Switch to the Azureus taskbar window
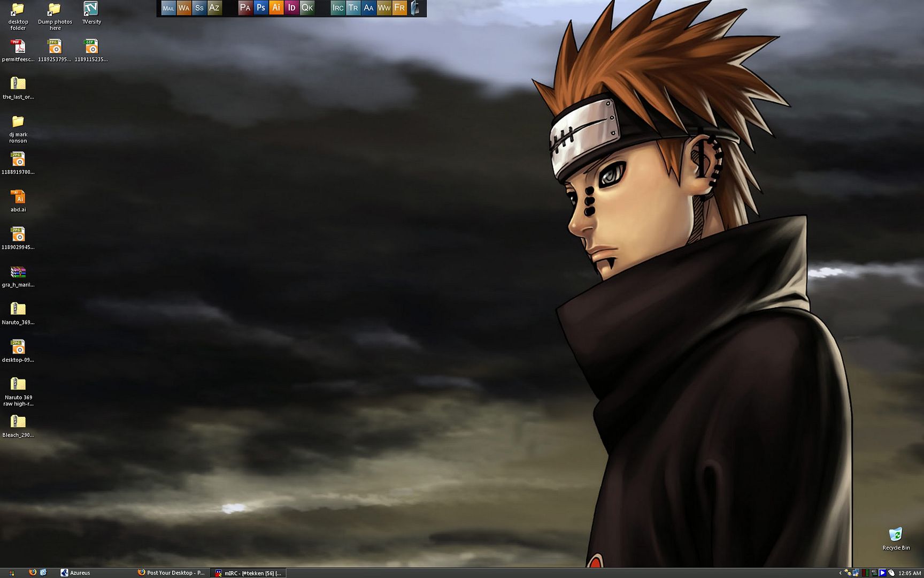The height and width of the screenshot is (578, 924). (96, 573)
